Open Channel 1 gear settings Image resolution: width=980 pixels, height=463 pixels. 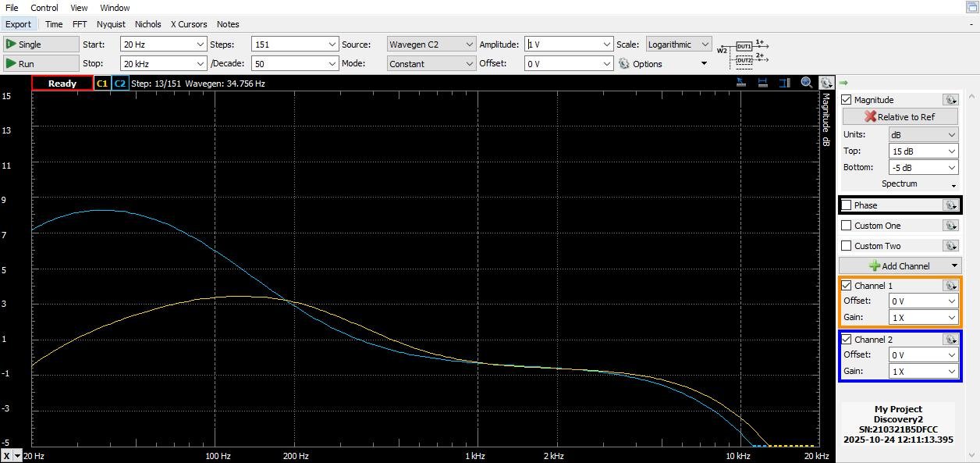950,286
